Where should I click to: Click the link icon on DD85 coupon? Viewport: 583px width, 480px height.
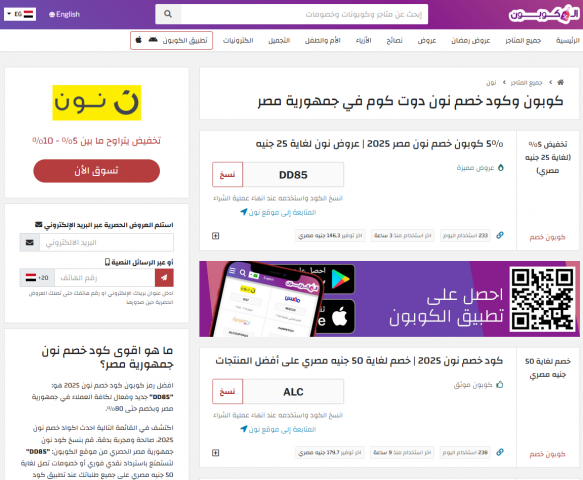[500, 235]
